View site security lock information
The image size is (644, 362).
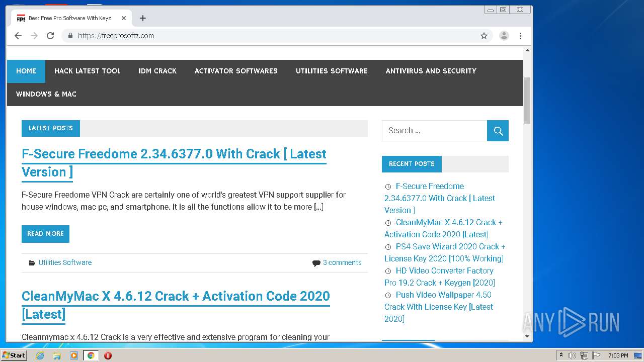(x=70, y=36)
